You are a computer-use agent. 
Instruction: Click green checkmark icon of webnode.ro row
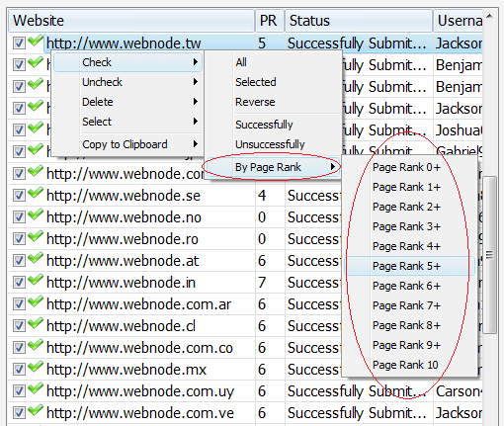[36, 236]
